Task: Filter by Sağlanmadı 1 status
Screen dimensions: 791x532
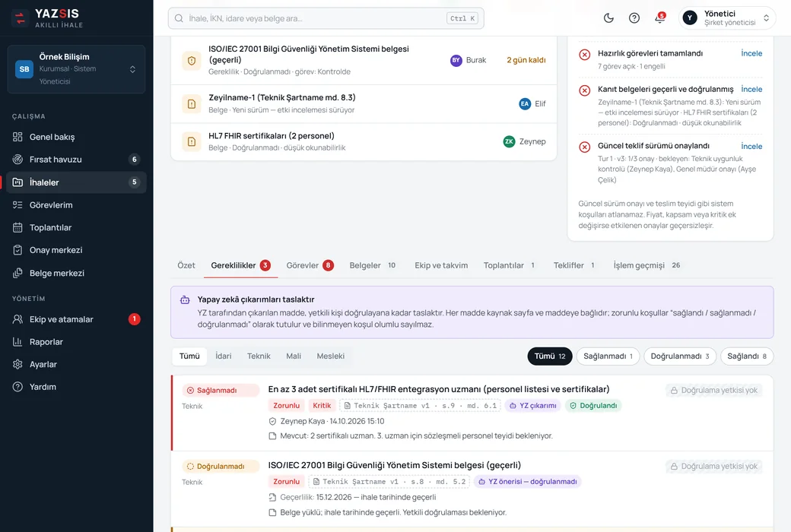Action: (608, 356)
